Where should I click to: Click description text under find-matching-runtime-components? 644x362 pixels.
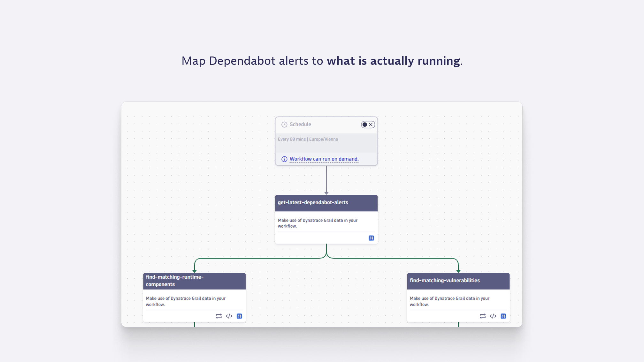pos(186,301)
